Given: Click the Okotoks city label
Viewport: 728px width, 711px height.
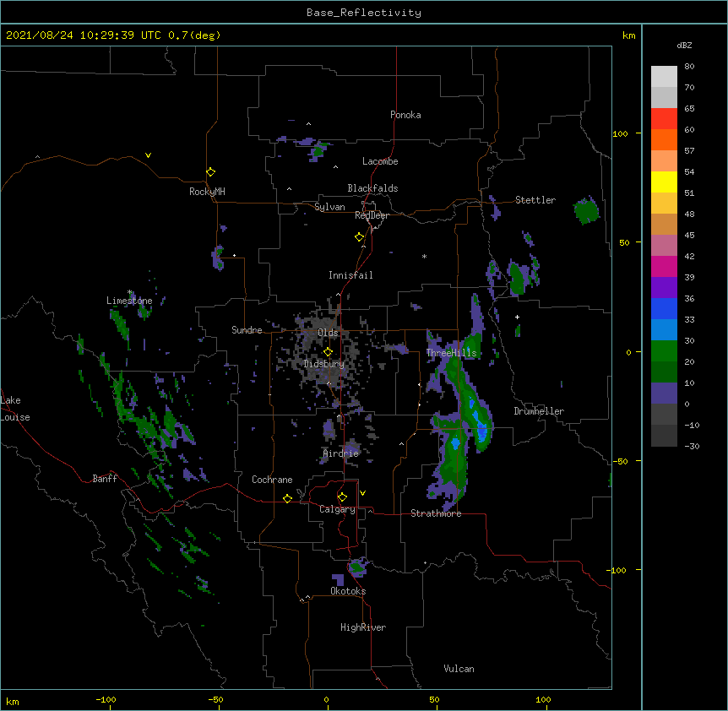Looking at the screenshot, I should tap(348, 591).
